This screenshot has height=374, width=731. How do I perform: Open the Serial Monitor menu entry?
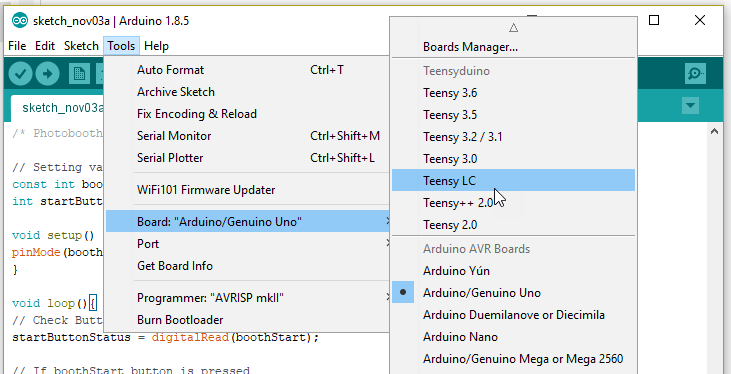point(248,136)
